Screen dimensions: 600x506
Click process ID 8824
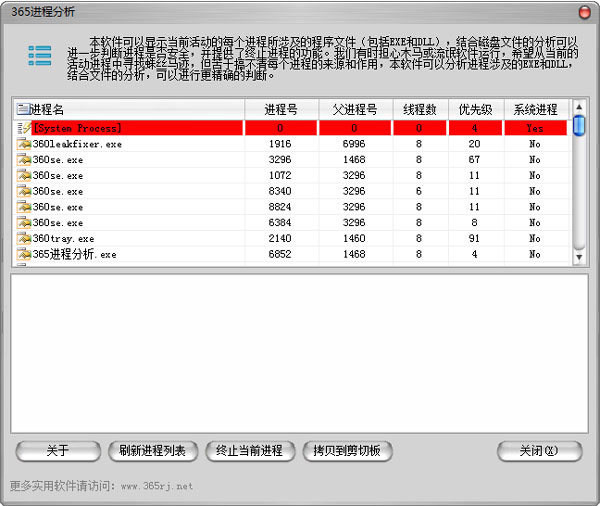[280, 207]
